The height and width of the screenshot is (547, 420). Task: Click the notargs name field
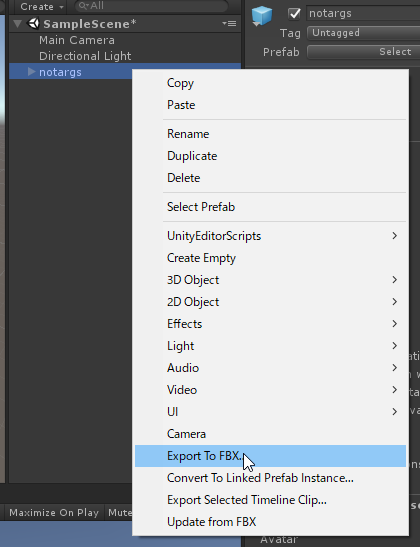pos(363,13)
